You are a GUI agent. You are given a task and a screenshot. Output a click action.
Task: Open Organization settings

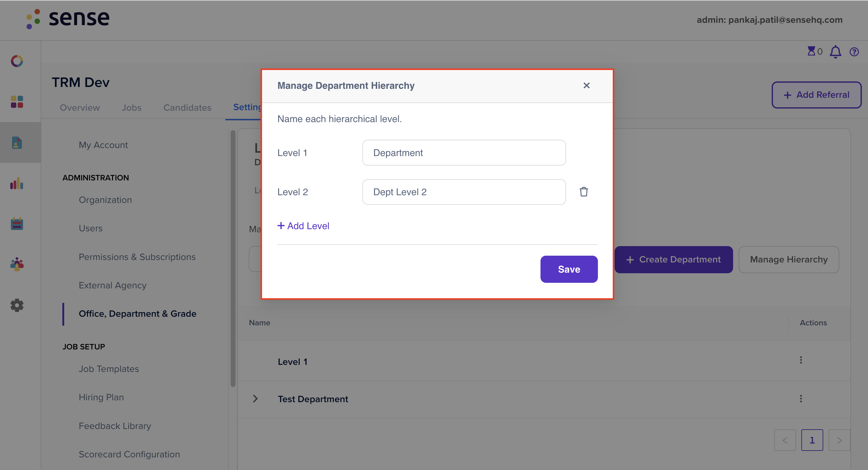tap(105, 200)
